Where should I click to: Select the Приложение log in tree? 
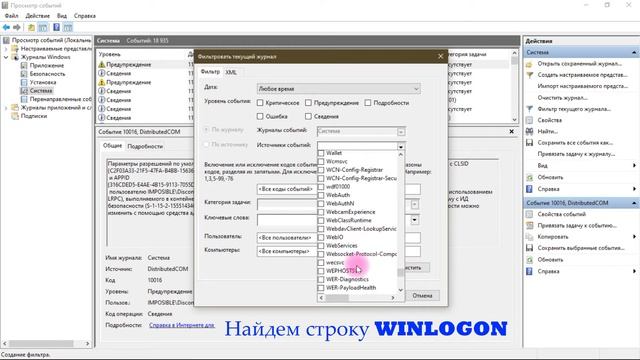point(47,65)
